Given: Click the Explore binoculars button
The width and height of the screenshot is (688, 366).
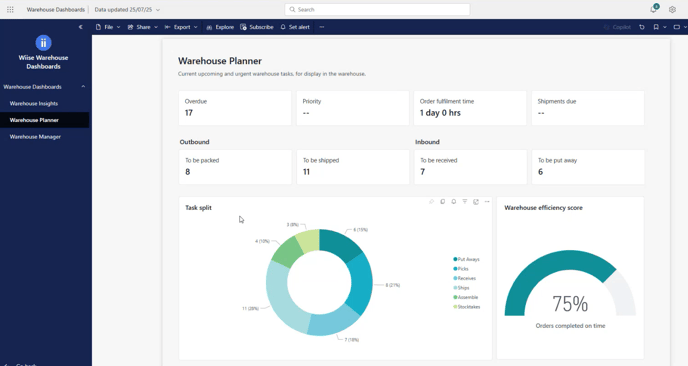Looking at the screenshot, I should click(220, 27).
